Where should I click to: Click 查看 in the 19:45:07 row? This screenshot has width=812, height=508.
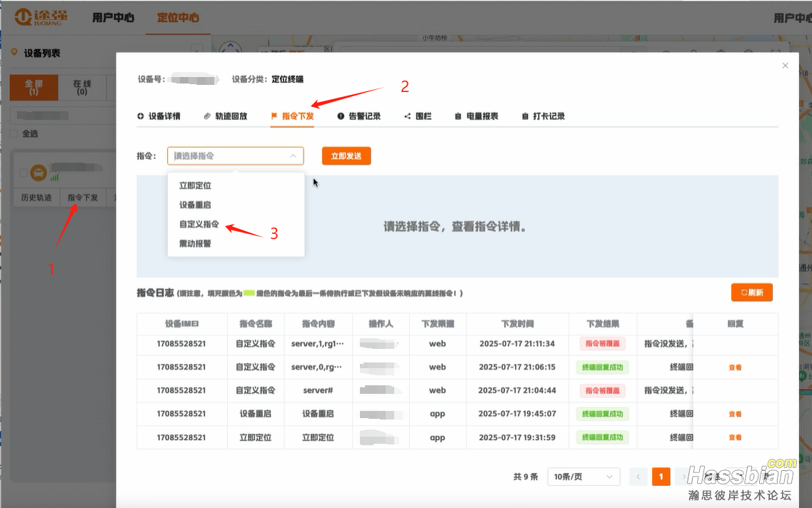tap(735, 414)
